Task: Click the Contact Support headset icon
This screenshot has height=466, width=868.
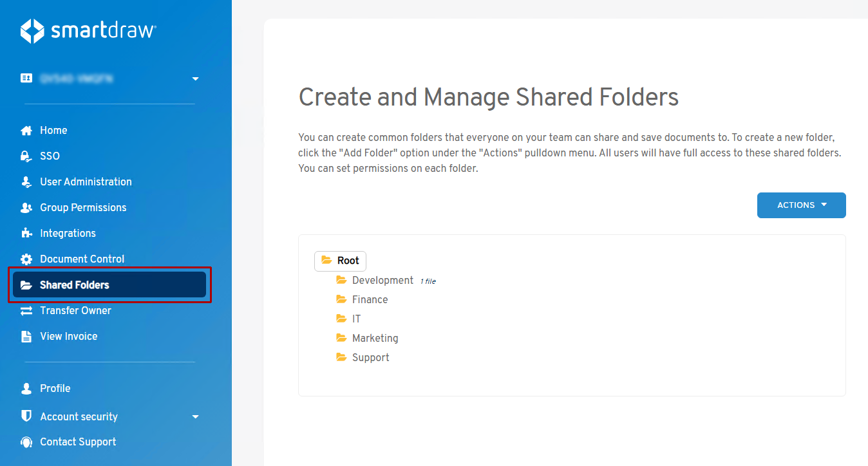Action: coord(26,442)
